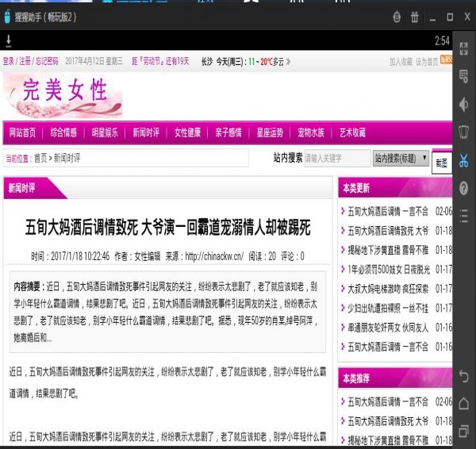Click the 2:54 clock in status bar
The width and height of the screenshot is (476, 449).
442,40
